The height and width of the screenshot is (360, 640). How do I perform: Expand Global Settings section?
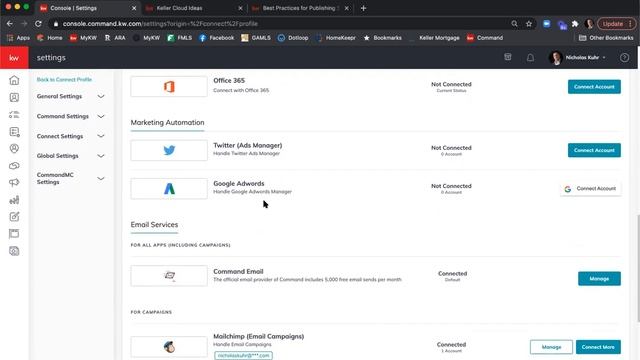point(70,156)
